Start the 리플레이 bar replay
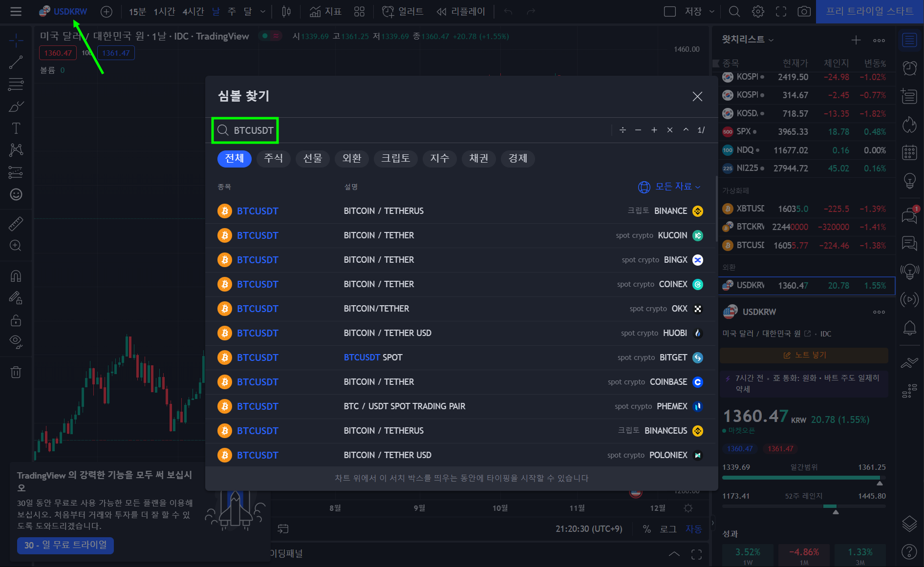 click(x=461, y=11)
